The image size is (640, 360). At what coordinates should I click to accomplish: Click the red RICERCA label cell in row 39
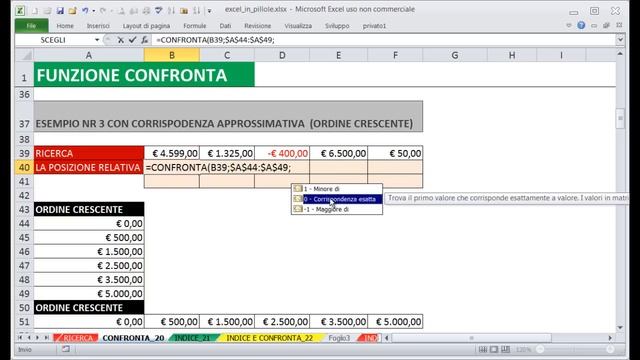(x=89, y=153)
